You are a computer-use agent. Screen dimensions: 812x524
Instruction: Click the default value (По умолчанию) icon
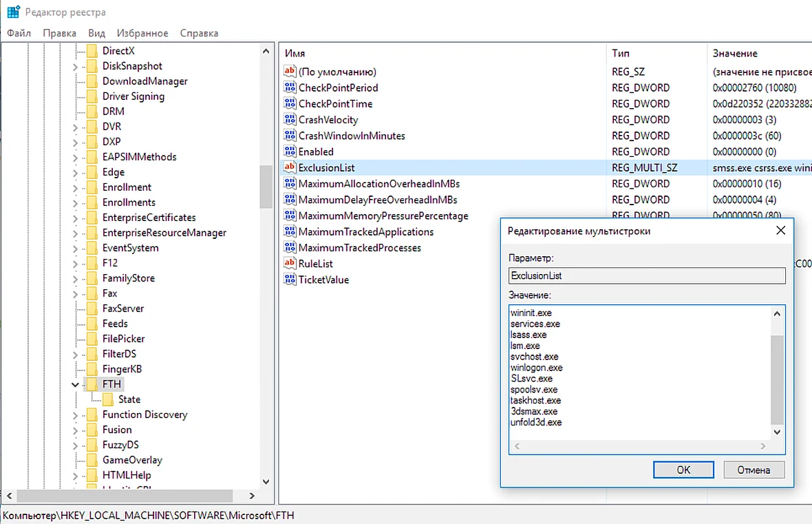pyautogui.click(x=290, y=72)
